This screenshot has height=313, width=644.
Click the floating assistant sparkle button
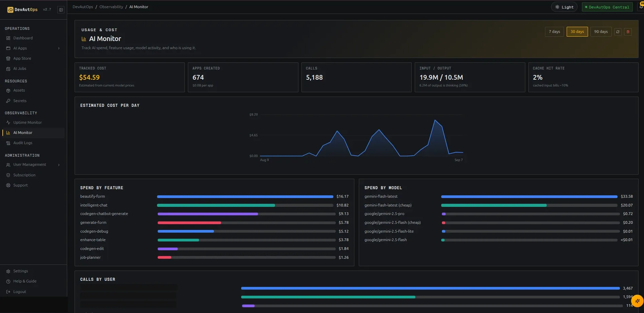coord(637,301)
